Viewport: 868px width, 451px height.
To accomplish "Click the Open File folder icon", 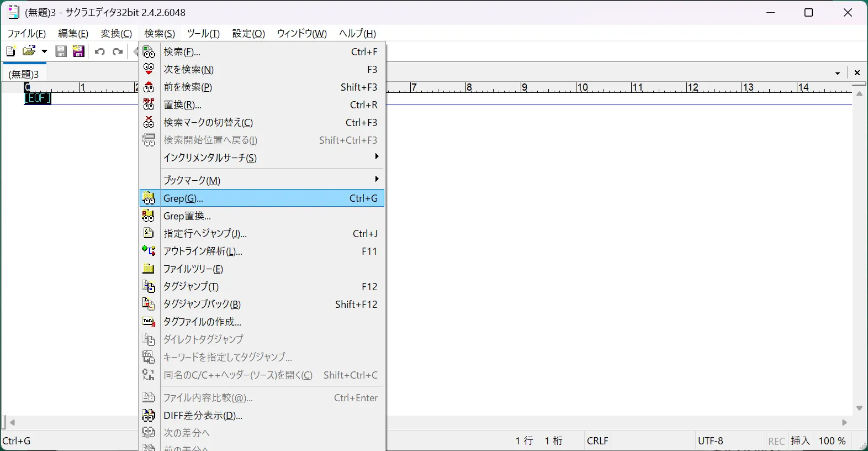I will pyautogui.click(x=29, y=51).
